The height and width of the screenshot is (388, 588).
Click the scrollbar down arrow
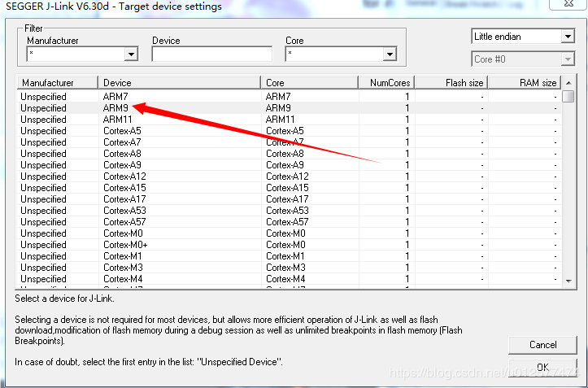point(568,281)
